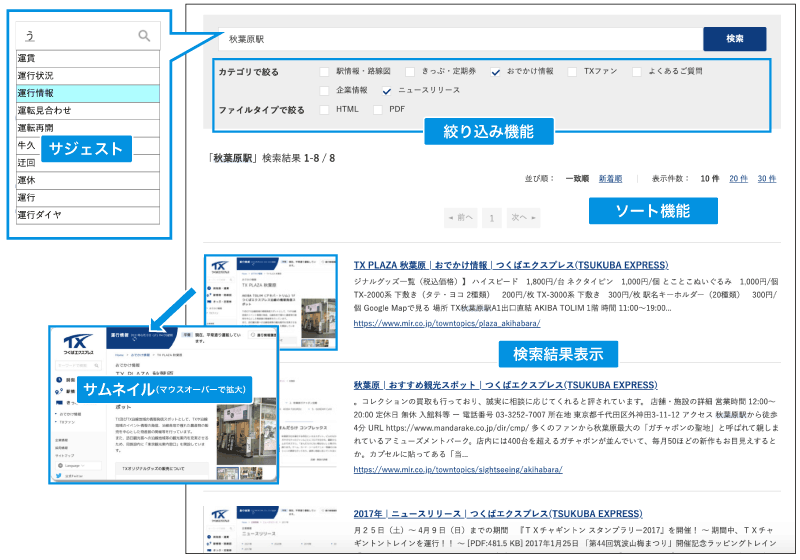This screenshot has height=560, width=800.
Task: Click page number 1 in pagination
Action: 492,218
